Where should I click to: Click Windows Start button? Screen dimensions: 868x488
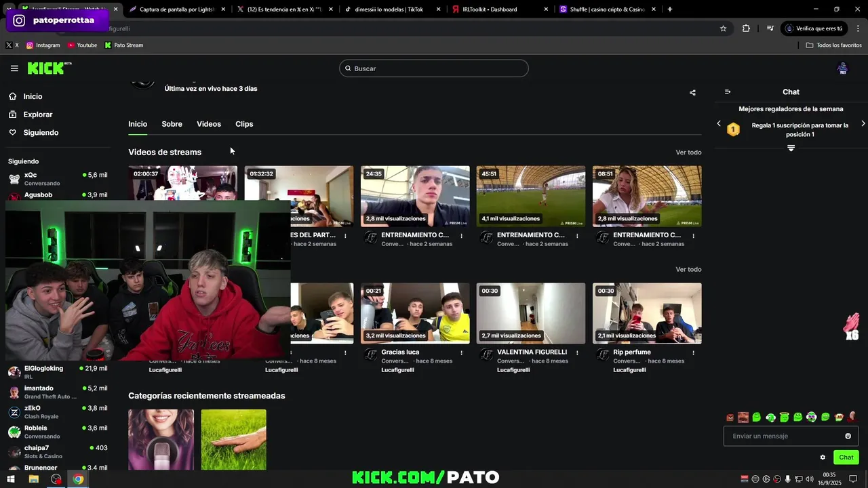click(10, 479)
